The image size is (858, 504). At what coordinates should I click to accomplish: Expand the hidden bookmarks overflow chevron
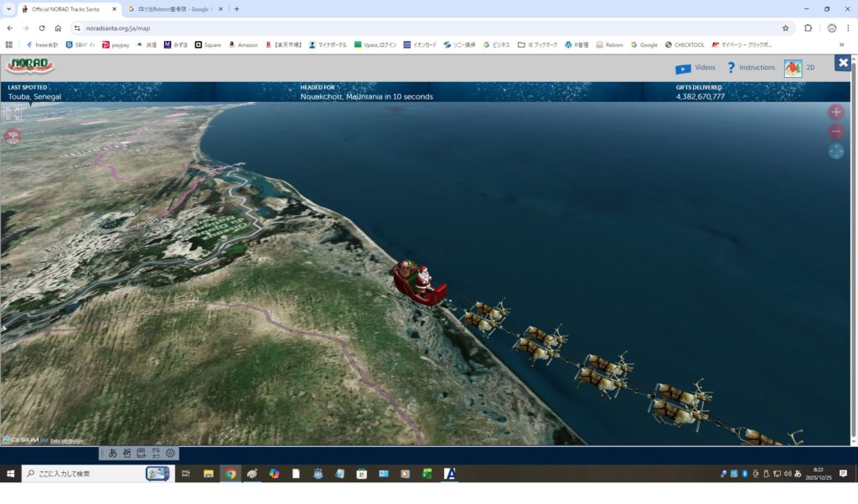(x=841, y=44)
